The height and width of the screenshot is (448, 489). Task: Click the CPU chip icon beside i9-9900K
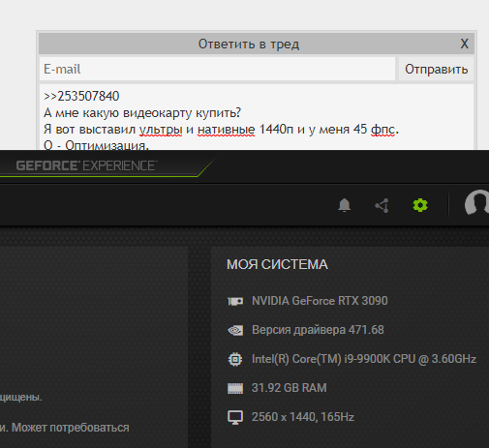pos(235,359)
